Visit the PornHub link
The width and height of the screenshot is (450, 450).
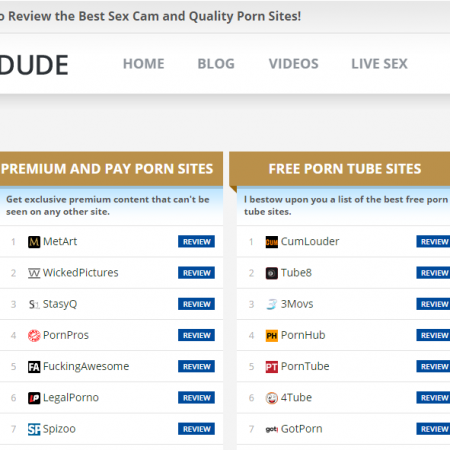[303, 335]
